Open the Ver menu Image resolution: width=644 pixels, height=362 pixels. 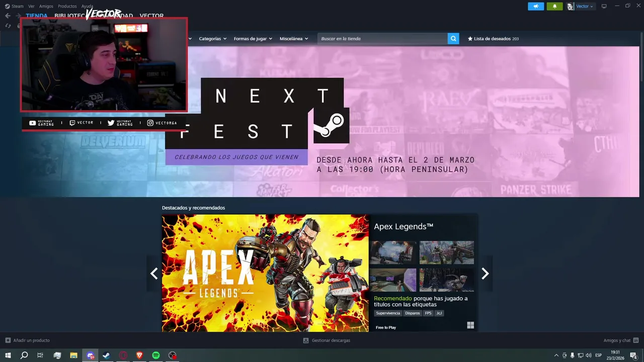click(31, 6)
